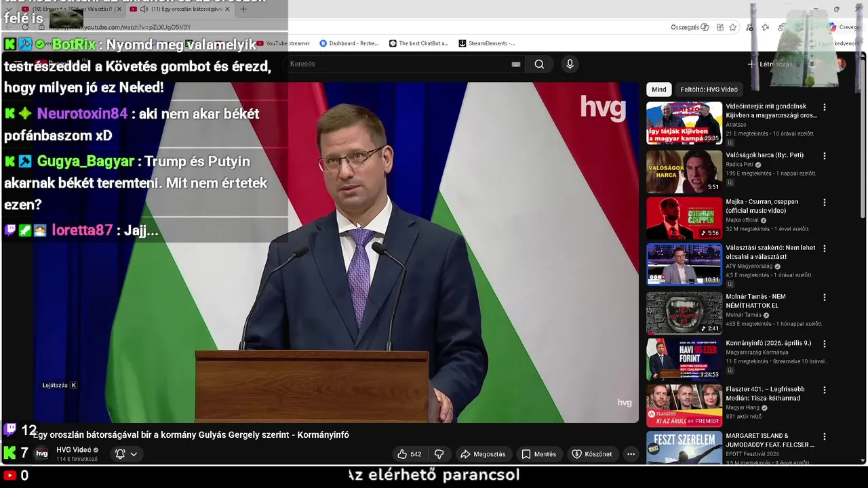Open options menu for MARGARET ISLAND video

(x=825, y=437)
